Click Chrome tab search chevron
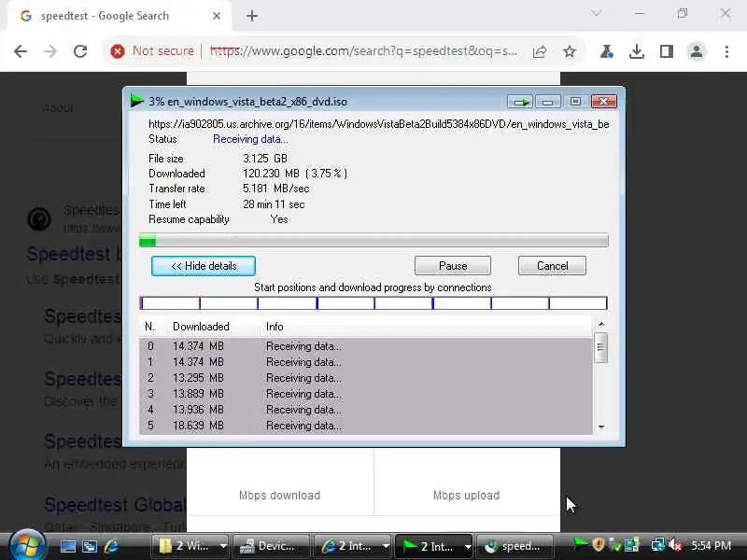 pyautogui.click(x=596, y=13)
